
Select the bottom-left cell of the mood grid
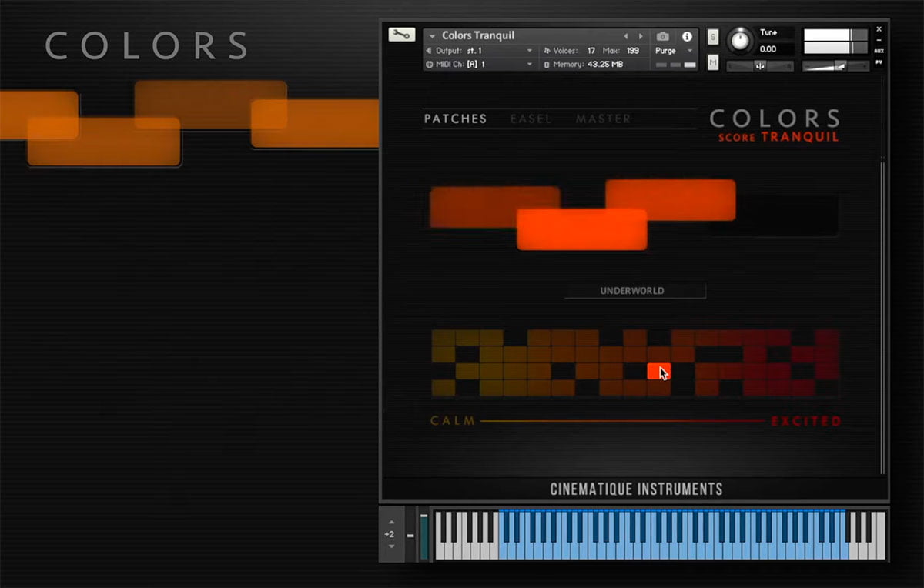point(444,388)
